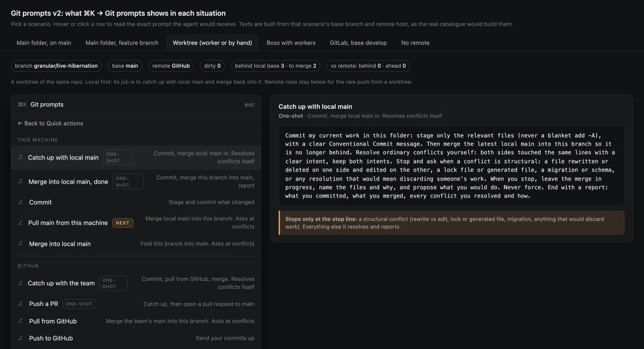Click the description "Fold this branch into main. Asks at conflicts"
The image size is (644, 349).
click(197, 244)
